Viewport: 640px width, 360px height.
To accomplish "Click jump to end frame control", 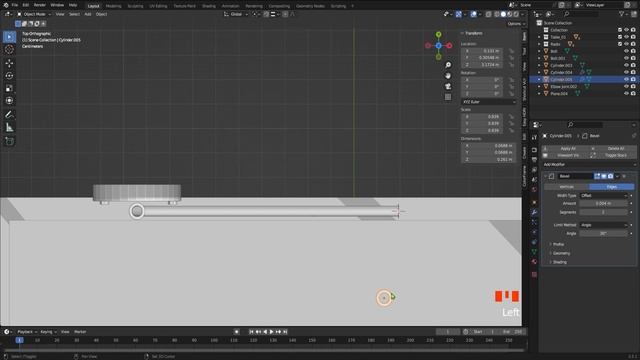I will (285, 332).
